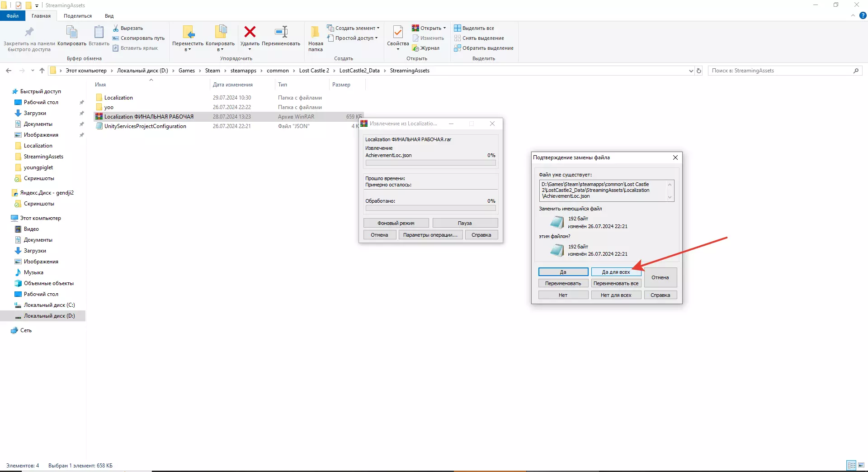Click the Вставить (paste) ribbon icon
Image resolution: width=868 pixels, height=472 pixels.
[99, 32]
